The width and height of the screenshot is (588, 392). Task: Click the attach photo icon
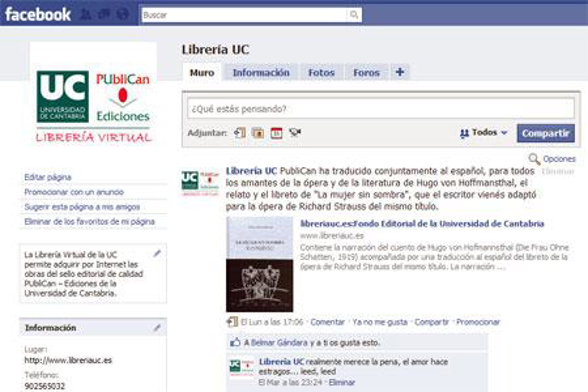tap(258, 133)
